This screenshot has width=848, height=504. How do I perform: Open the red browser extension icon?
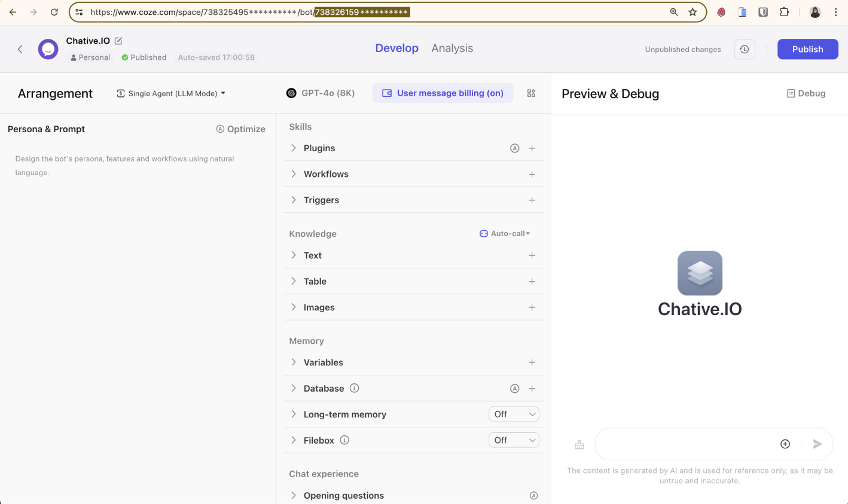721,12
